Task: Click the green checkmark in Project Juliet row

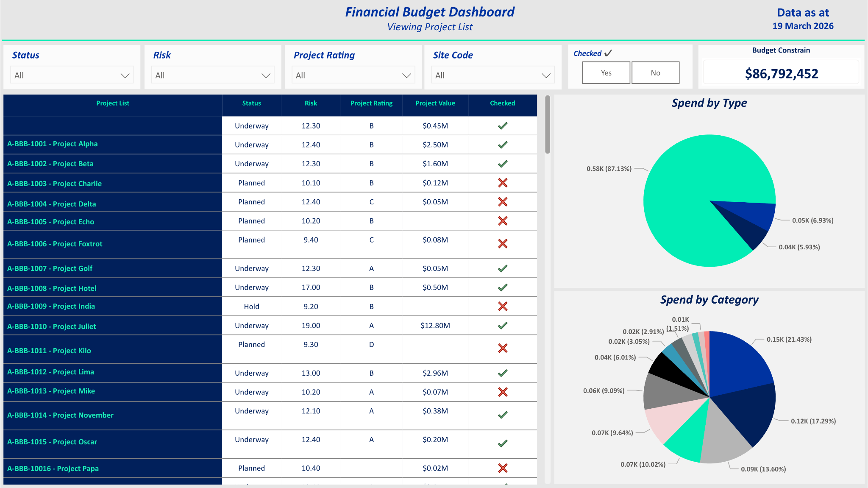Action: 503,326
